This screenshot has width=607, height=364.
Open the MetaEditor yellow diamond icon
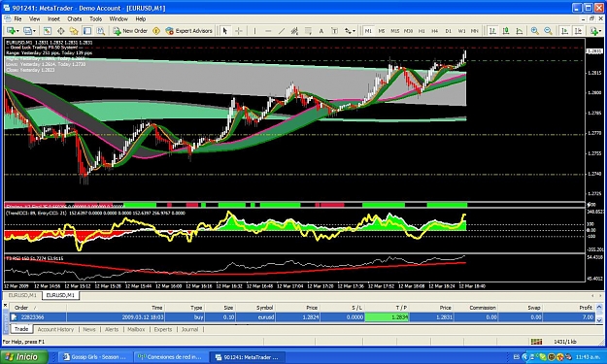pyautogui.click(x=156, y=31)
